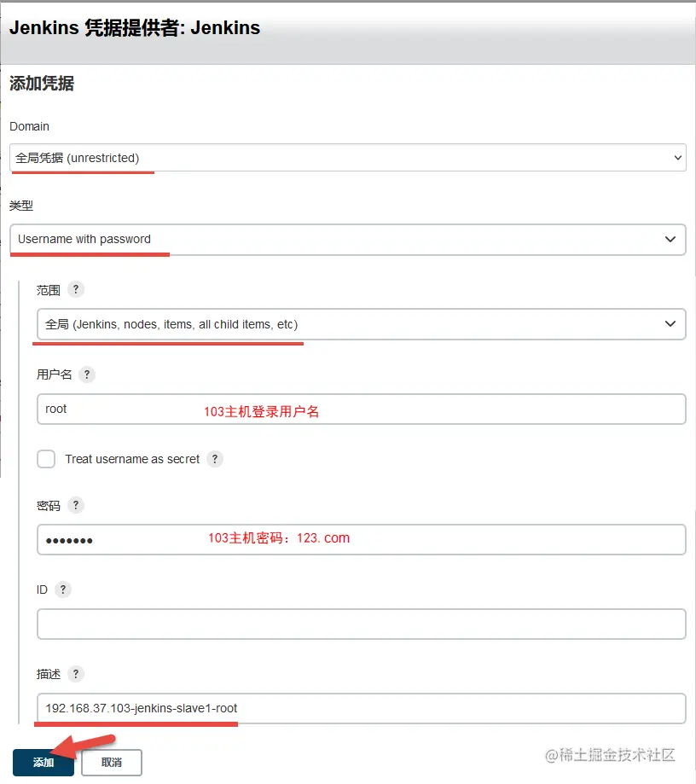Screen dimensions: 696x784
Task: Enable the Treat username as secret checkbox
Action: (46, 459)
